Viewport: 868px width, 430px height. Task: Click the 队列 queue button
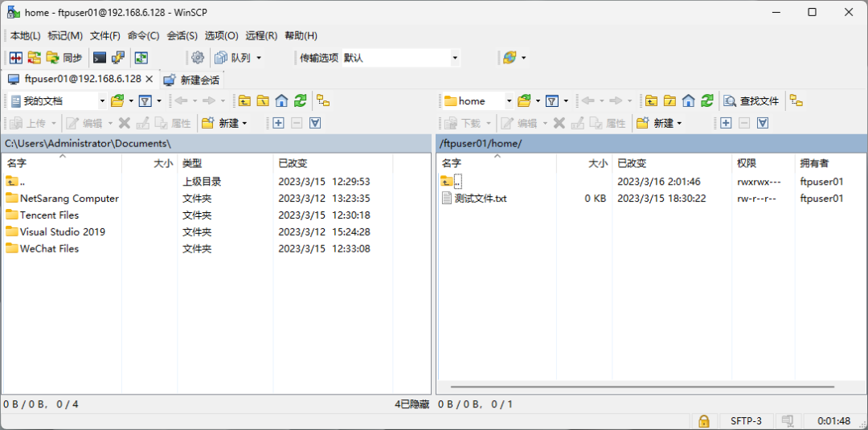[233, 58]
